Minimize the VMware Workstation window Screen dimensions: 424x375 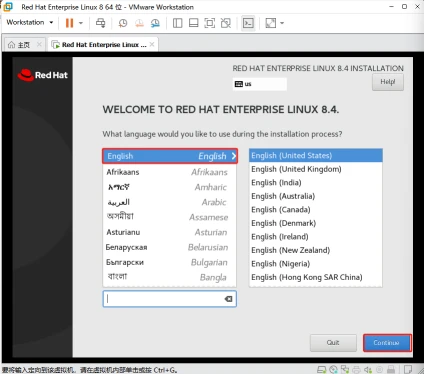pos(392,6)
